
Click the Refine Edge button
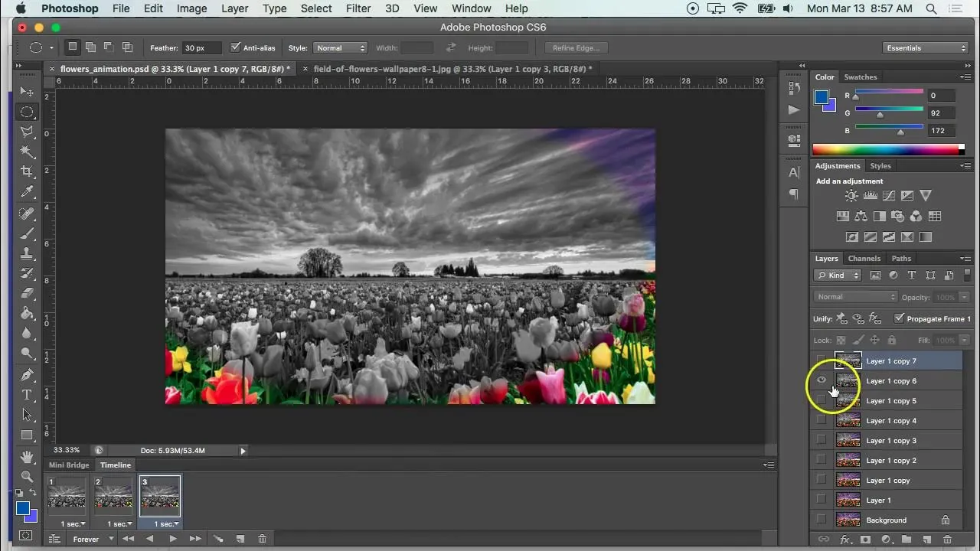(x=576, y=47)
